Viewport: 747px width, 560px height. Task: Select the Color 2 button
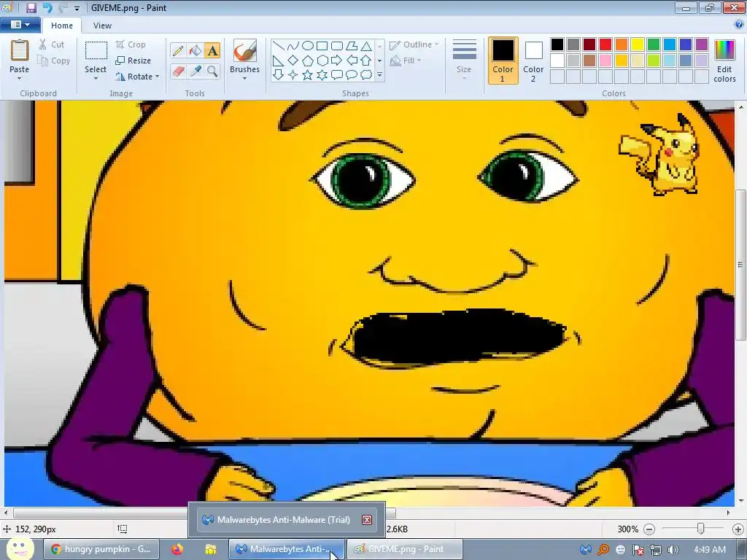coord(533,61)
